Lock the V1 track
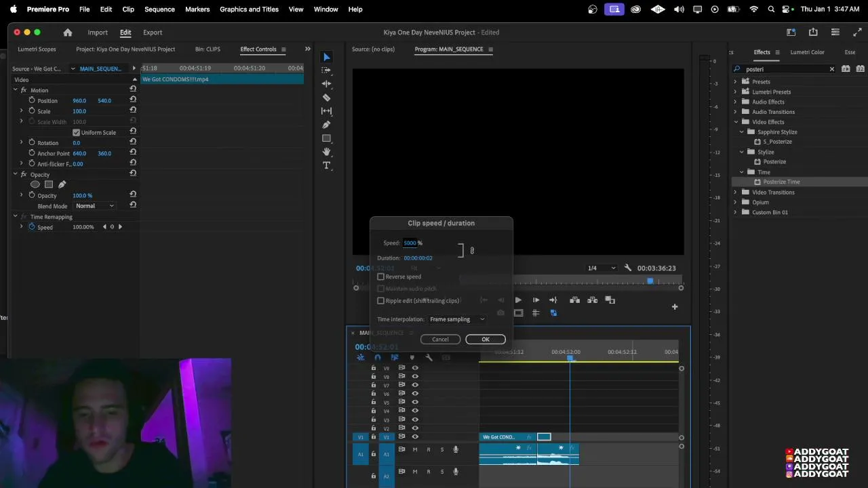 pos(373,436)
